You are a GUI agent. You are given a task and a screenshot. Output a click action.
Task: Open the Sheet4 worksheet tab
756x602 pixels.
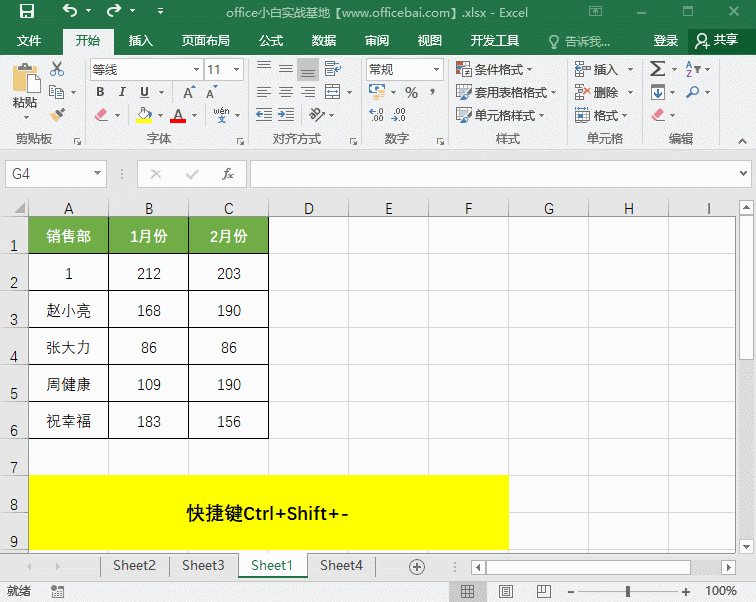coord(341,565)
